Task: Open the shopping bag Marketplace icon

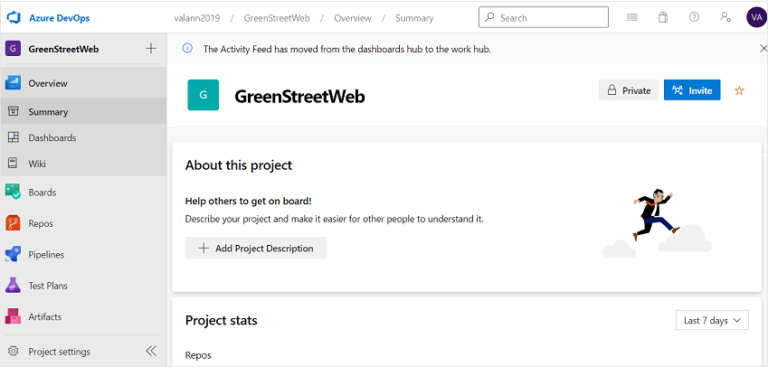Action: click(663, 18)
